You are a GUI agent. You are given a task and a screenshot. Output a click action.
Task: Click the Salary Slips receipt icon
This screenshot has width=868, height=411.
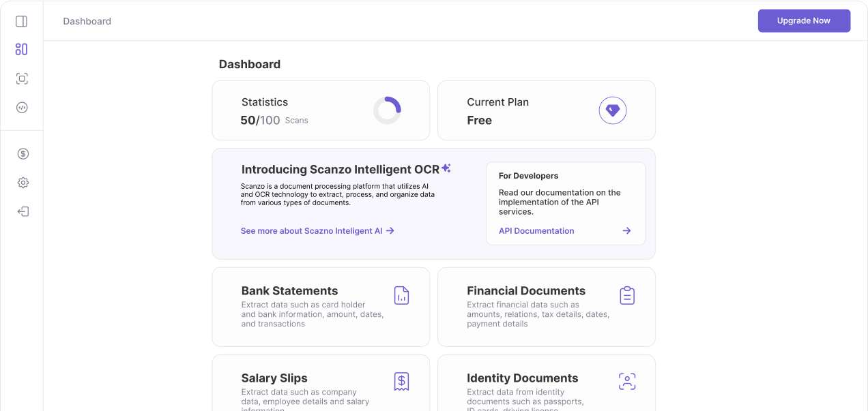(401, 381)
